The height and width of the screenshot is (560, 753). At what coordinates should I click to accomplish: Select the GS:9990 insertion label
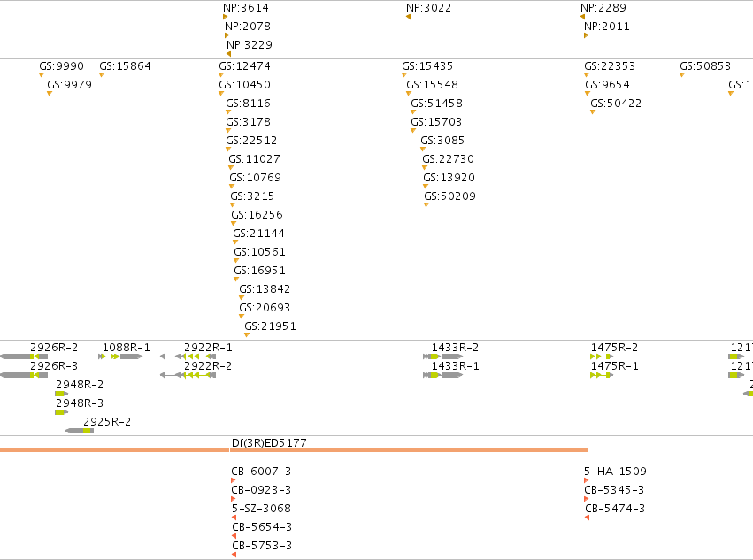tap(61, 66)
